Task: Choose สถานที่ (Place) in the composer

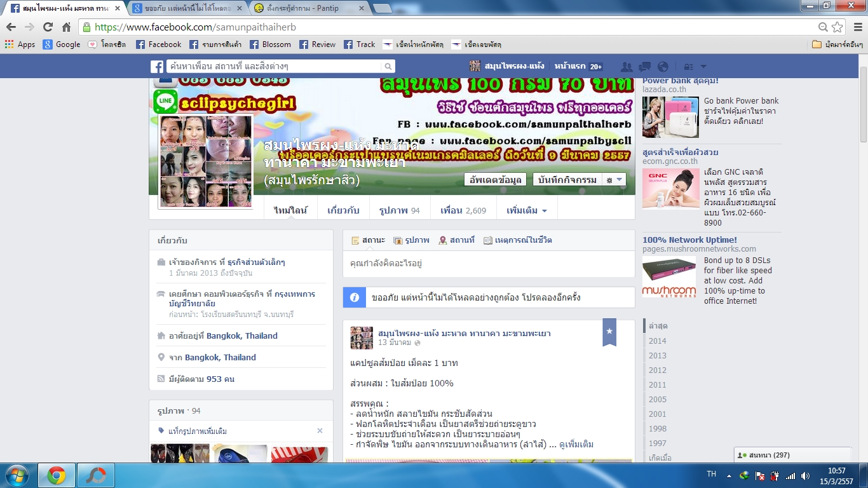Action: tap(456, 240)
